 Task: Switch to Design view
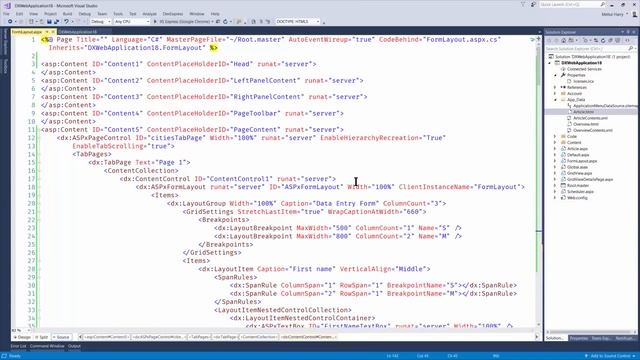pyautogui.click(x=22, y=337)
